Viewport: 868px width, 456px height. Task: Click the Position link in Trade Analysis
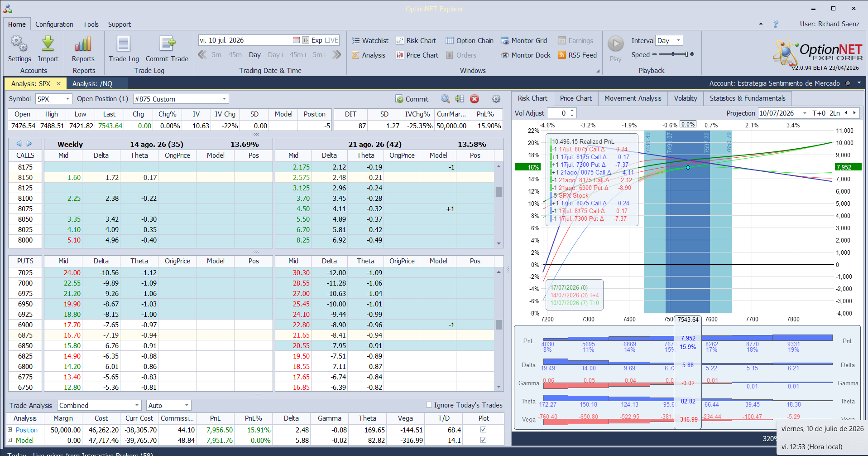[x=27, y=430]
